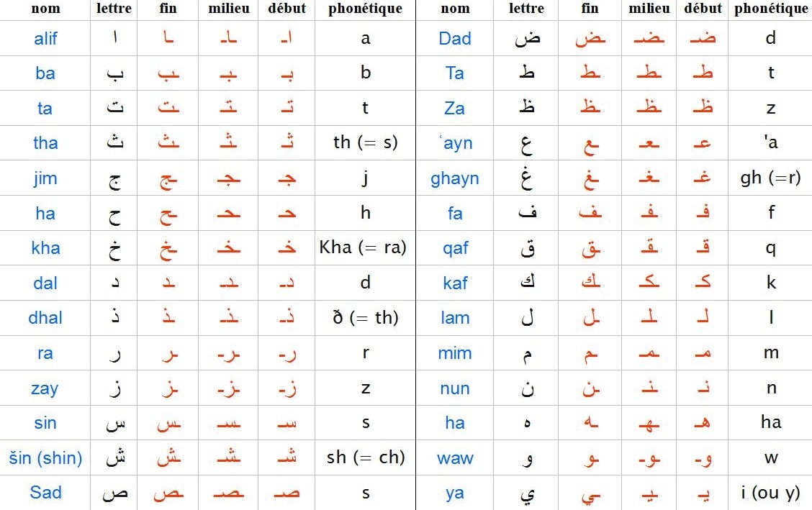Select the "ð (= th)" phonetic cell
Image resolution: width=812 pixels, height=510 pixels.
coord(365,317)
